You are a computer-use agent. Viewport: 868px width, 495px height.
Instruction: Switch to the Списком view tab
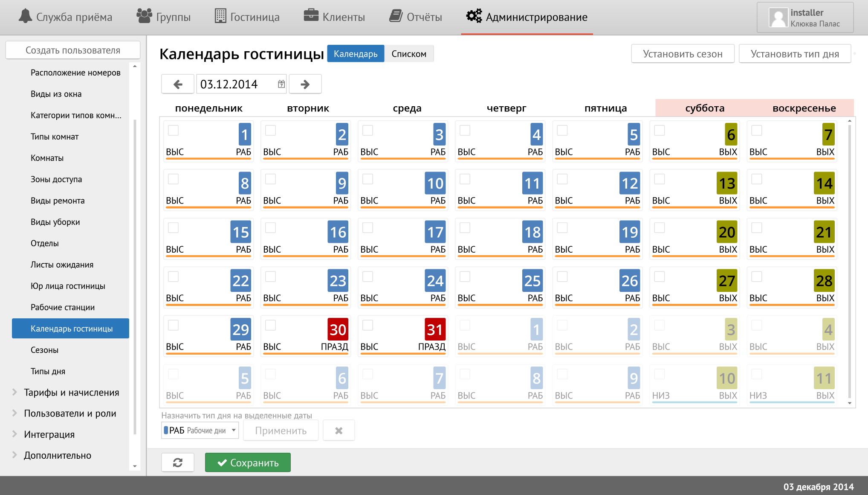[x=408, y=54]
